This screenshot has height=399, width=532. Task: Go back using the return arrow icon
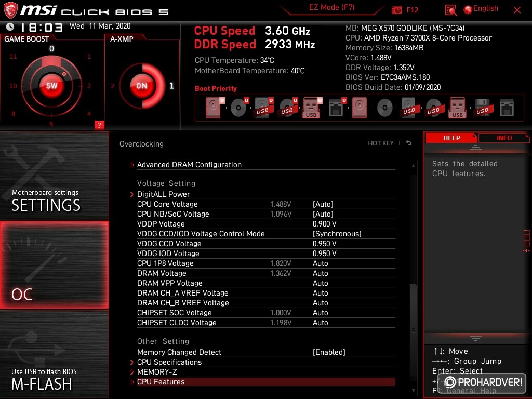click(408, 143)
